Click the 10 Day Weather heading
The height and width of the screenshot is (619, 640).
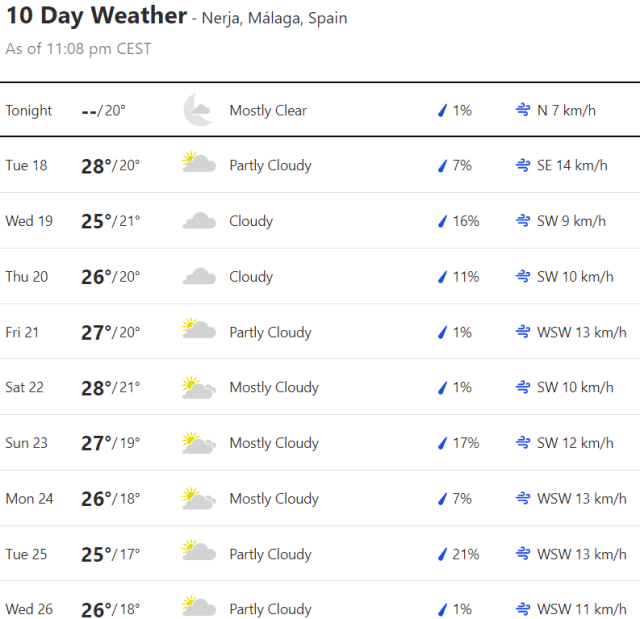[x=96, y=16]
